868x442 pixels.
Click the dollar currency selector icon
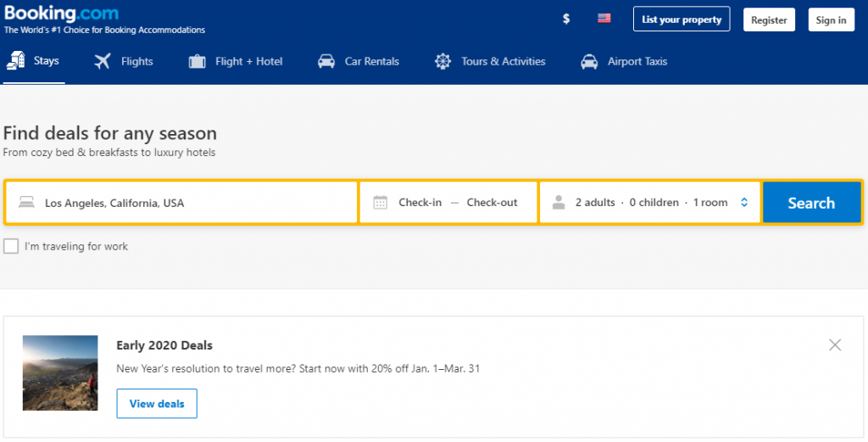point(565,19)
